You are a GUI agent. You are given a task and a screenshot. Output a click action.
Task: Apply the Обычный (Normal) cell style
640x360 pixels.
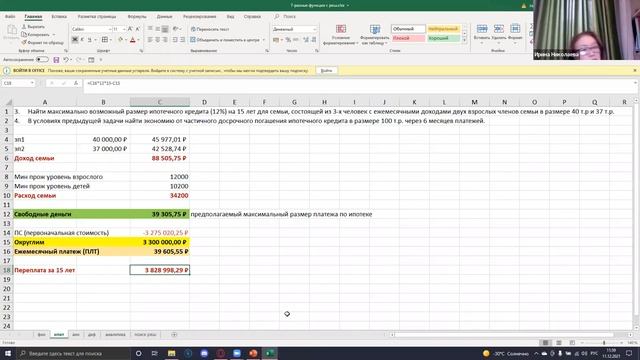tap(408, 29)
